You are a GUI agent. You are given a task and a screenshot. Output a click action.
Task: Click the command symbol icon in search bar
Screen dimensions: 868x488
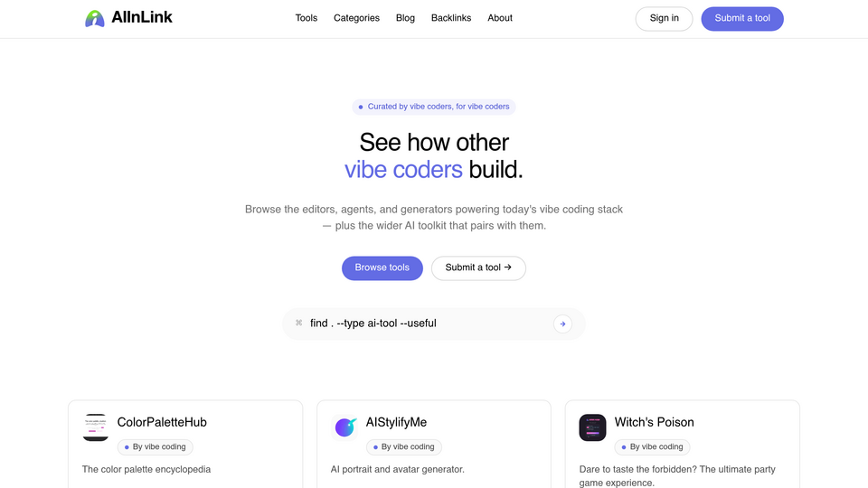(299, 323)
